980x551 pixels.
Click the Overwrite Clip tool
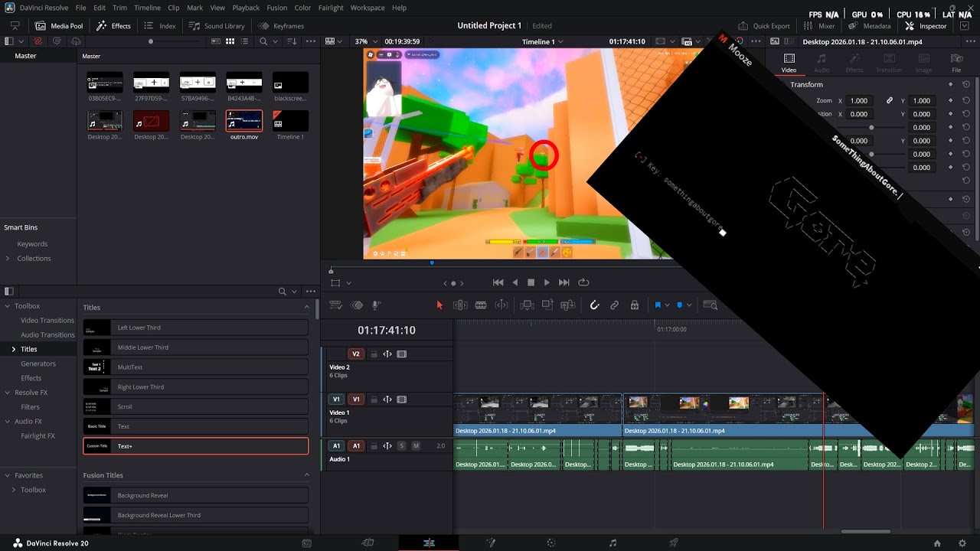[x=547, y=305]
